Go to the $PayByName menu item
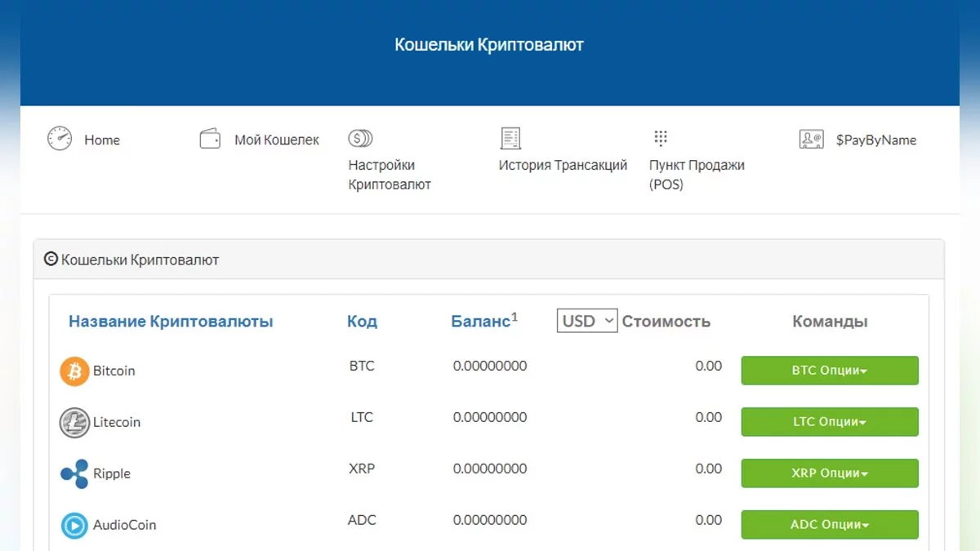Image resolution: width=980 pixels, height=551 pixels. (875, 140)
